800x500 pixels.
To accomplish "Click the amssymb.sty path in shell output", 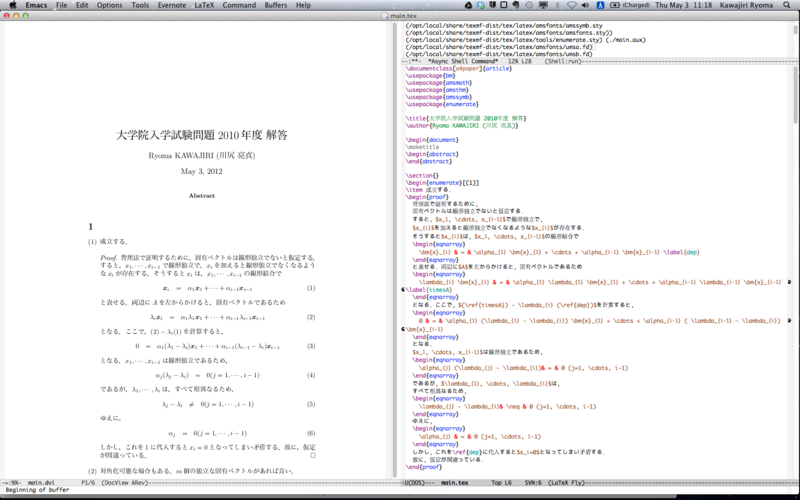I will coord(504,26).
